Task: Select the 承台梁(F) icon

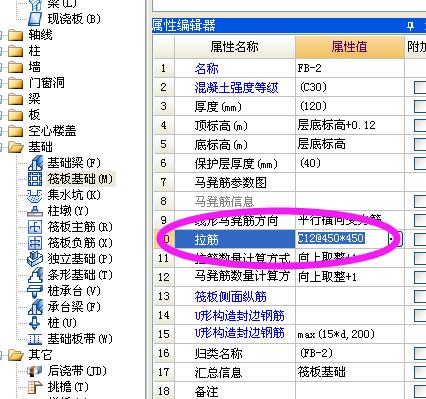Action: pyautogui.click(x=35, y=307)
